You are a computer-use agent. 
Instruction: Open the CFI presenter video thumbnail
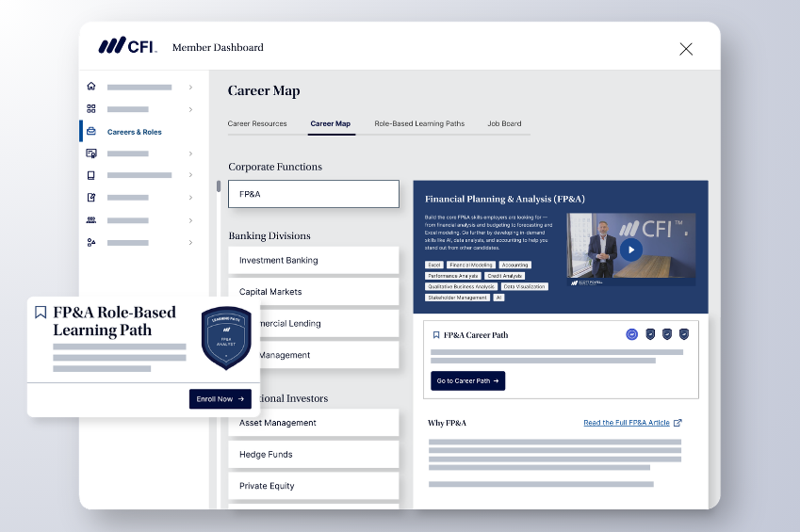tap(631, 250)
